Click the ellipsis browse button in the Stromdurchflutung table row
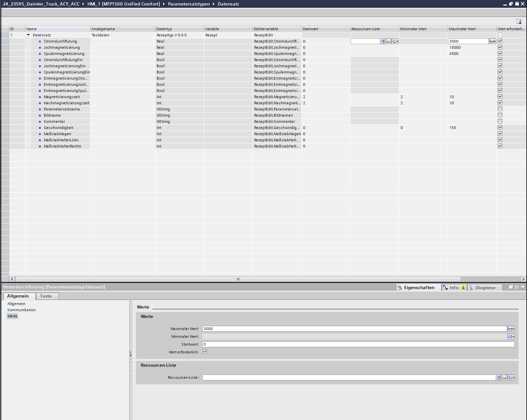Screen dimensions: 527x420 pos(389,41)
